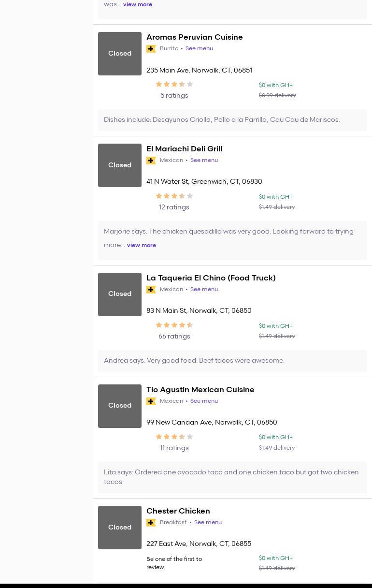The image size is (372, 588).
Task: Click star rating of Aromas Peruvian Cuisine
Action: click(x=174, y=85)
